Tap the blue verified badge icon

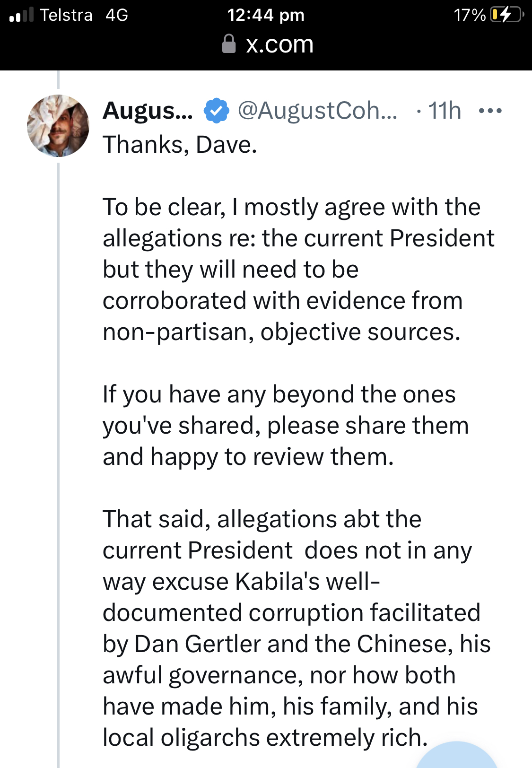point(216,111)
